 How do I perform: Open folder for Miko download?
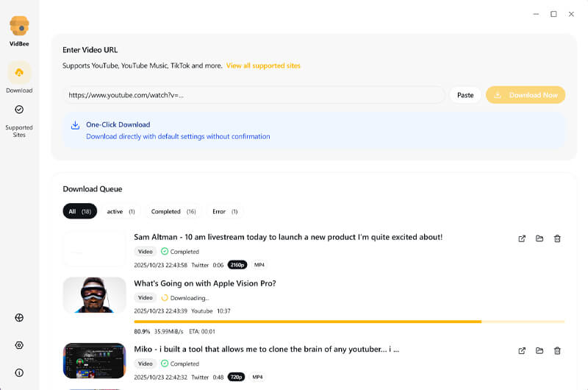(539, 350)
